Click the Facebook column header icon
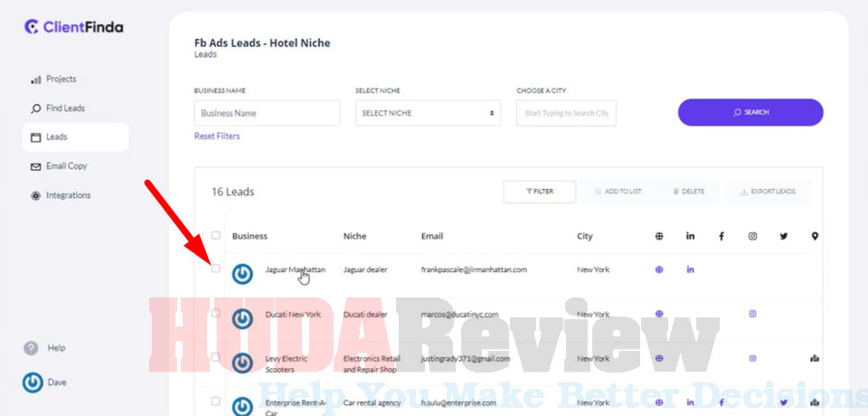This screenshot has height=416, width=868. tap(722, 237)
